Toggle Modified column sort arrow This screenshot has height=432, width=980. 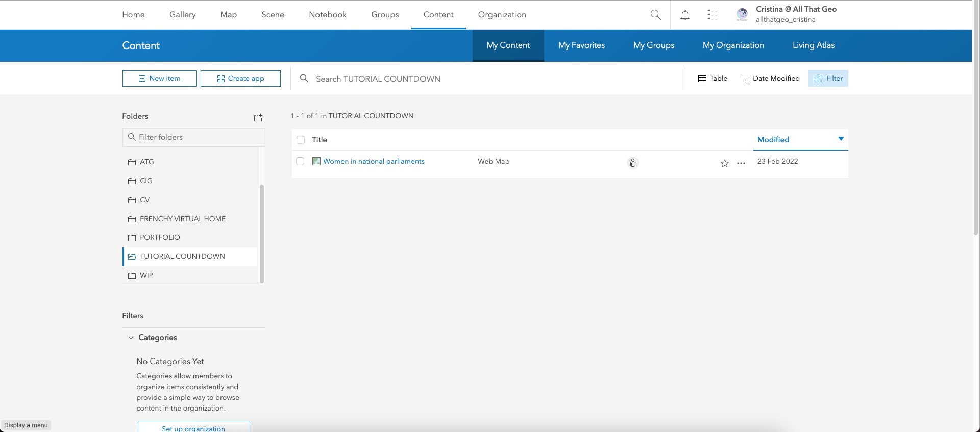[x=841, y=139]
